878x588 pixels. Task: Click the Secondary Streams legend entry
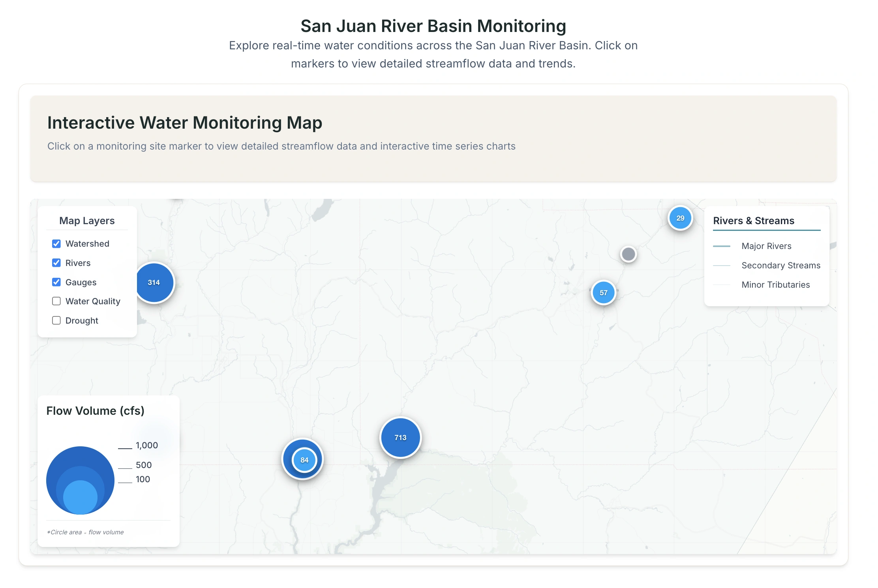pos(780,266)
